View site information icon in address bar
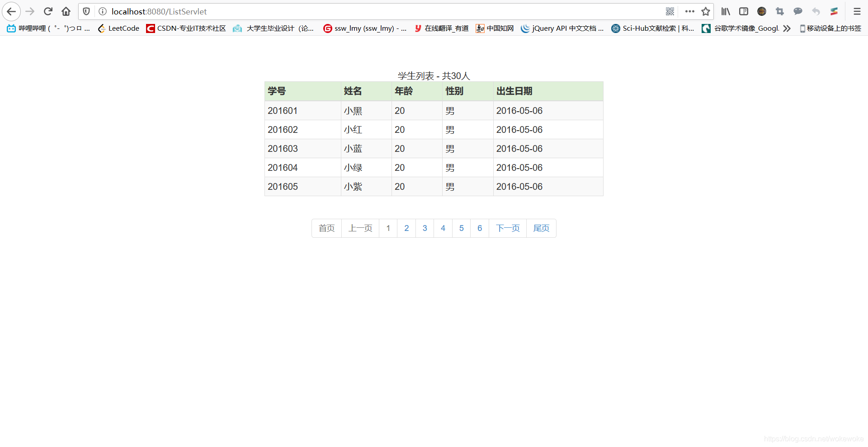The image size is (868, 447). 103,11
